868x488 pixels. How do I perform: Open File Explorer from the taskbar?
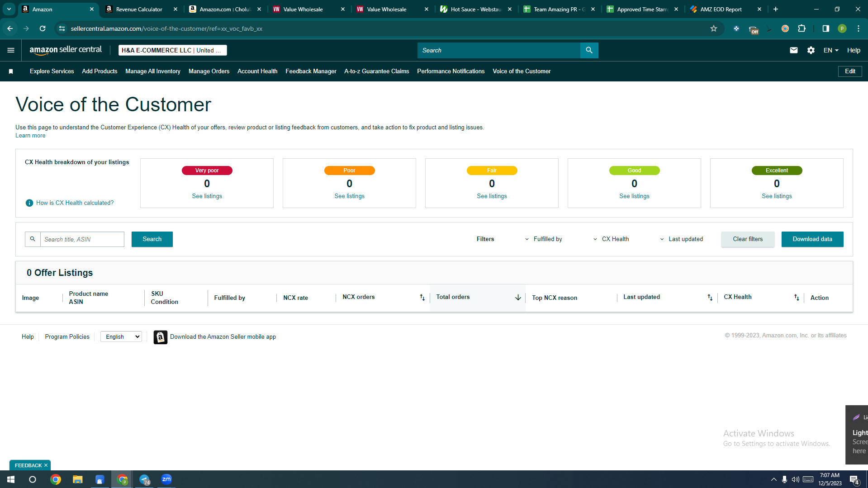pyautogui.click(x=78, y=479)
